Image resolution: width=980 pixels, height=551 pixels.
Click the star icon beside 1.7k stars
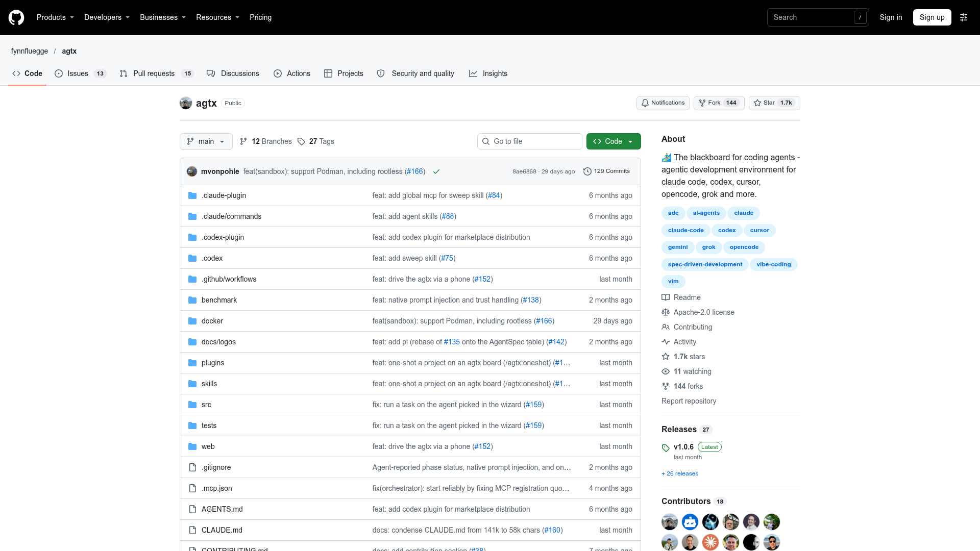(666, 357)
